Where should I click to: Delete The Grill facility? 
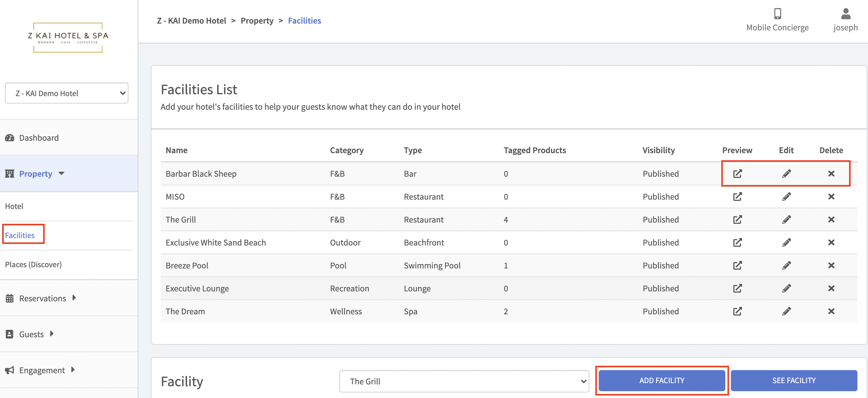pos(831,219)
